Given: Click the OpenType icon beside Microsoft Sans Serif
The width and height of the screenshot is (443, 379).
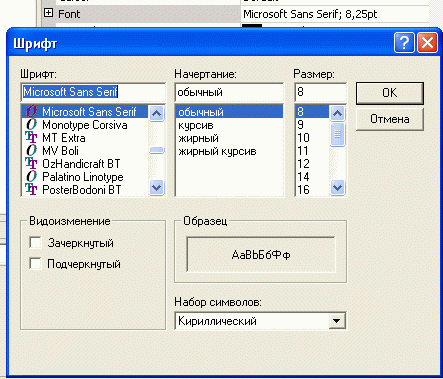Looking at the screenshot, I should pos(31,112).
